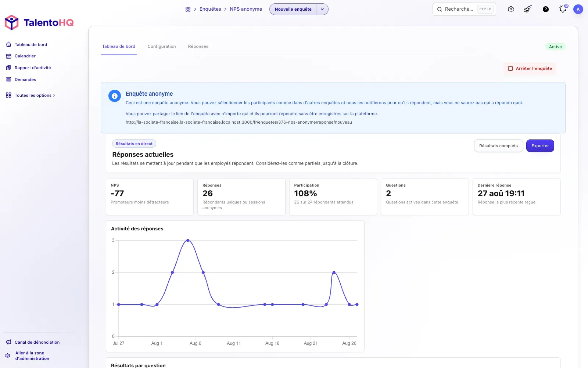This screenshot has width=588, height=368.
Task: Open Rapport d'activité in sidebar
Action: 33,68
